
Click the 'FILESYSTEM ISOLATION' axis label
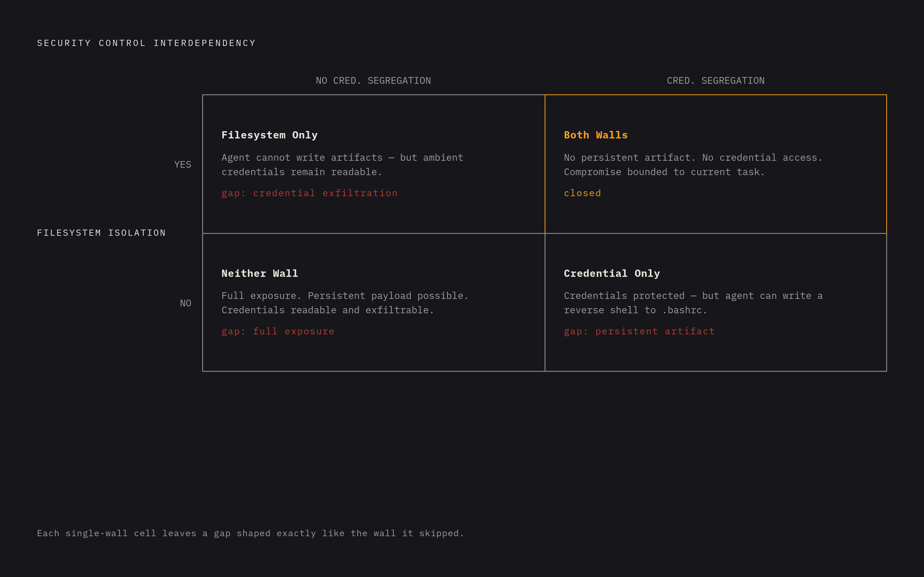101,233
